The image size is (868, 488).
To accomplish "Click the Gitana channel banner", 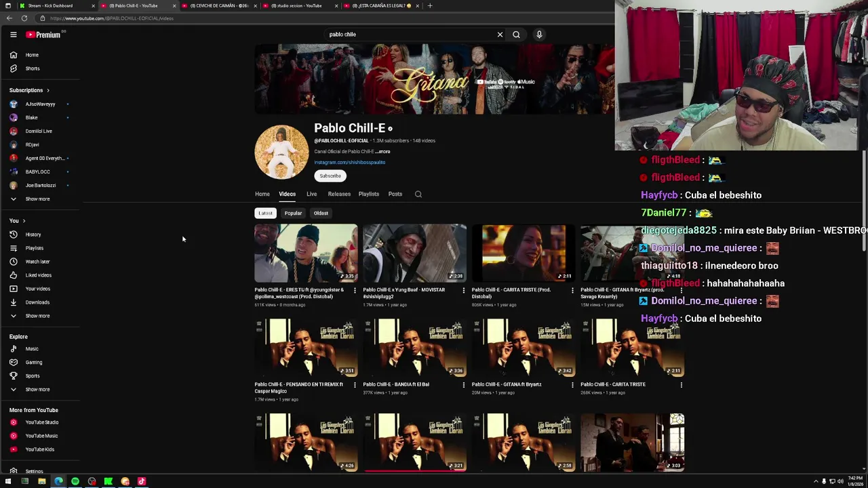I will point(435,79).
